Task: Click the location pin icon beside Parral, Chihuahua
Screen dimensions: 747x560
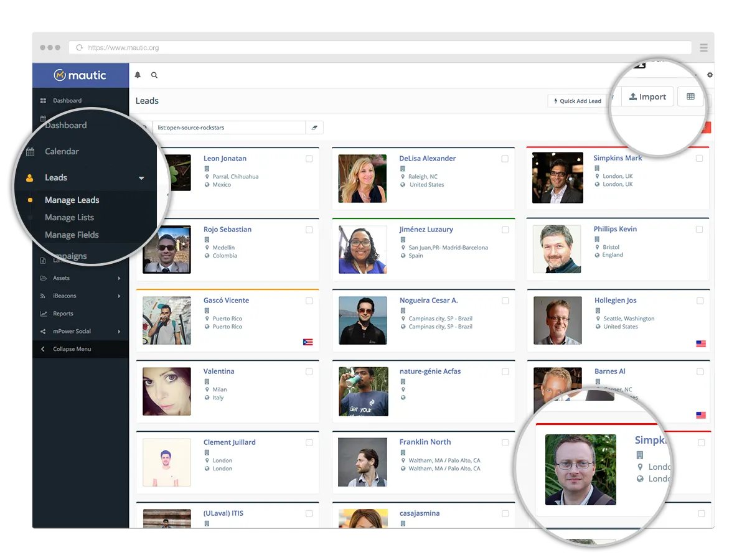Action: coord(207,177)
